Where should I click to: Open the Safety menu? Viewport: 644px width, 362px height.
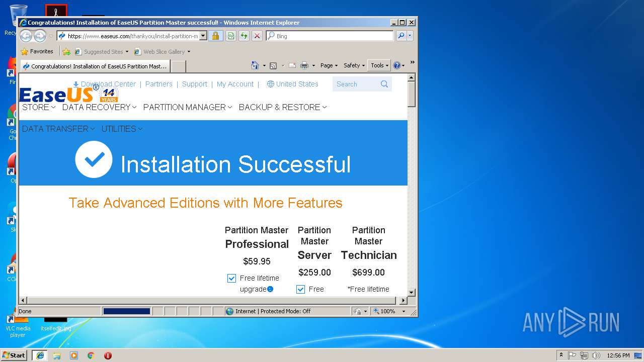pos(354,65)
